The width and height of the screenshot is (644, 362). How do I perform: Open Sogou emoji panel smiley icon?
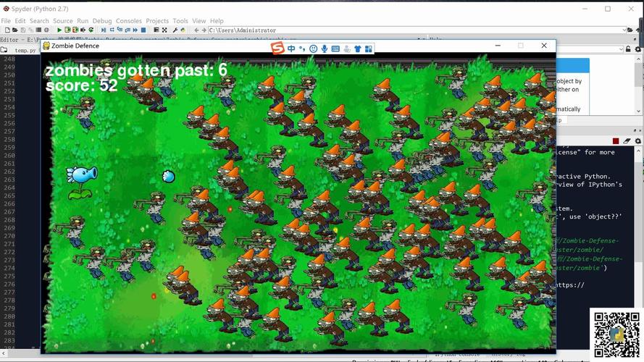[x=314, y=49]
